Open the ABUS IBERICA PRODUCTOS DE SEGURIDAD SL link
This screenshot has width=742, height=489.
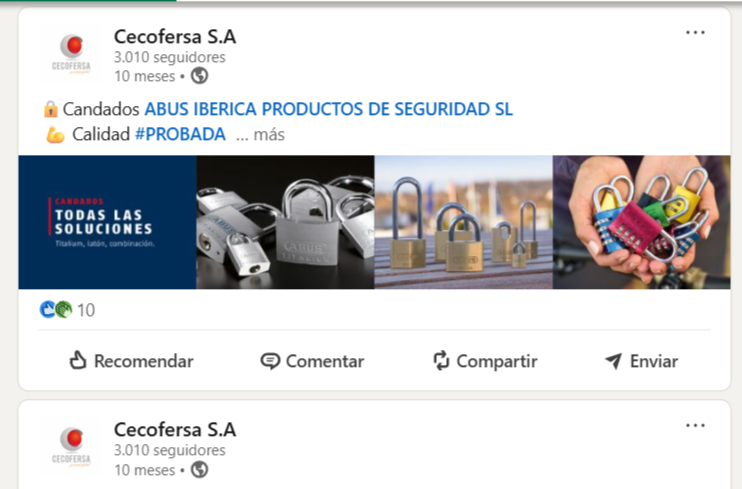tap(328, 109)
